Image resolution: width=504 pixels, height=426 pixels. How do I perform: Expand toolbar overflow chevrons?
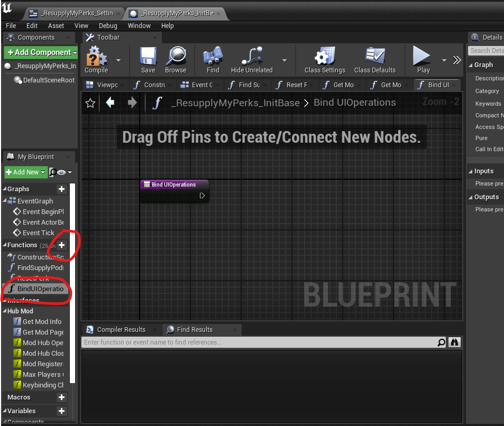pos(457,60)
